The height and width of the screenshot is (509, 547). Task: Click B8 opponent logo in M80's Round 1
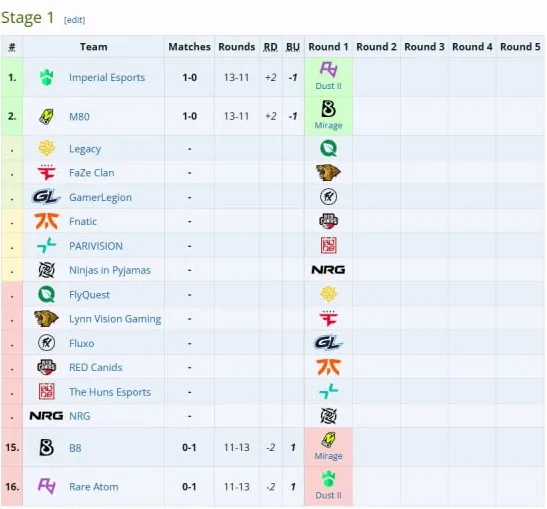tap(328, 109)
